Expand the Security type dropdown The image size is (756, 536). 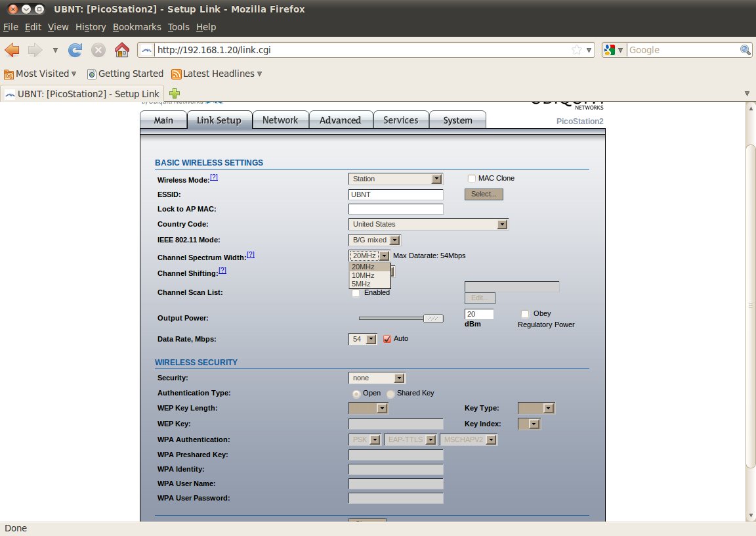(377, 378)
